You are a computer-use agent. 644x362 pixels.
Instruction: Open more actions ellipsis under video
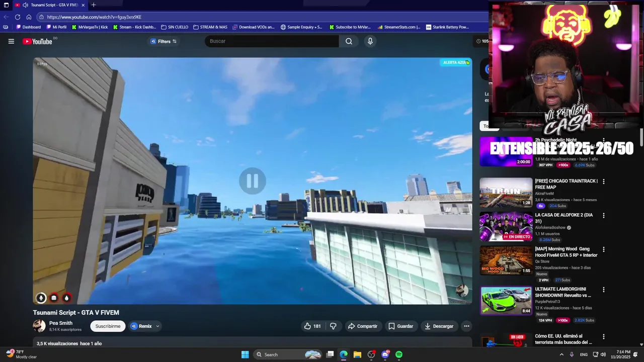[466, 326]
